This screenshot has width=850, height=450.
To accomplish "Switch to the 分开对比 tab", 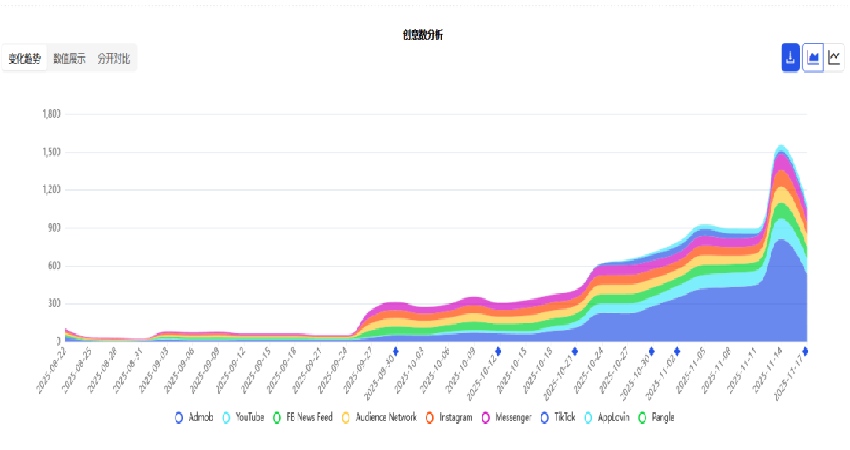I will (113, 59).
